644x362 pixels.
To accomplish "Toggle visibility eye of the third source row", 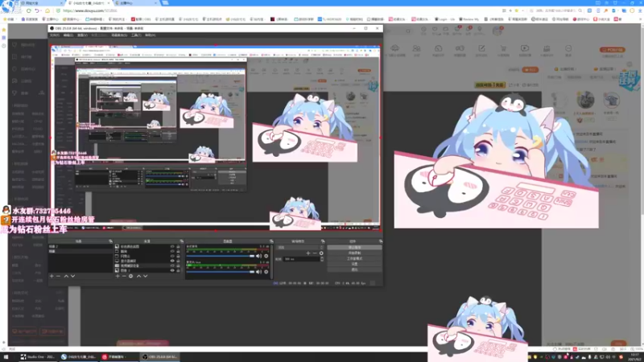I will pos(172,256).
